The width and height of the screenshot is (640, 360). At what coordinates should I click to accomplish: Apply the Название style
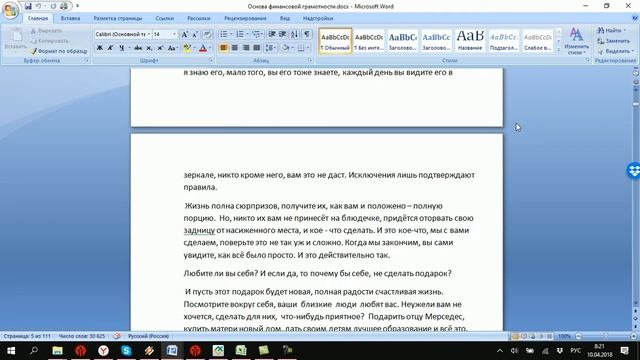pyautogui.click(x=470, y=41)
